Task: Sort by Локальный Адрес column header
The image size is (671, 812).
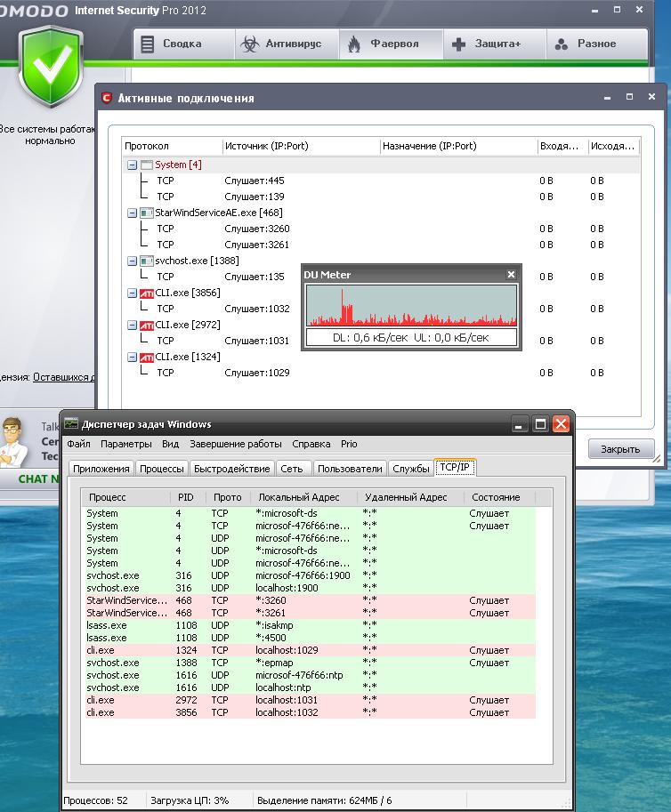Action: [x=303, y=497]
